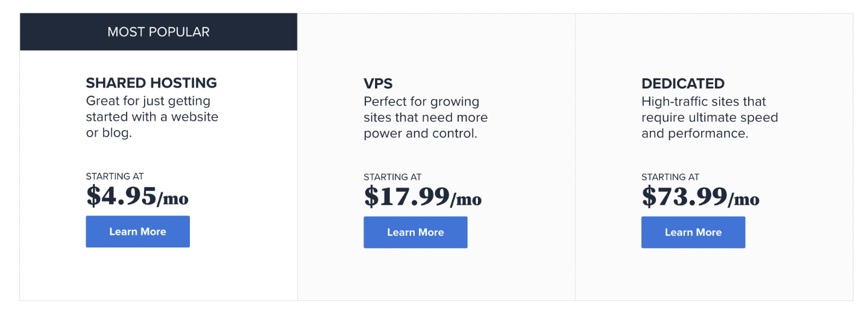868x316 pixels.
Task: Click the $4.95 price text
Action: [x=121, y=196]
